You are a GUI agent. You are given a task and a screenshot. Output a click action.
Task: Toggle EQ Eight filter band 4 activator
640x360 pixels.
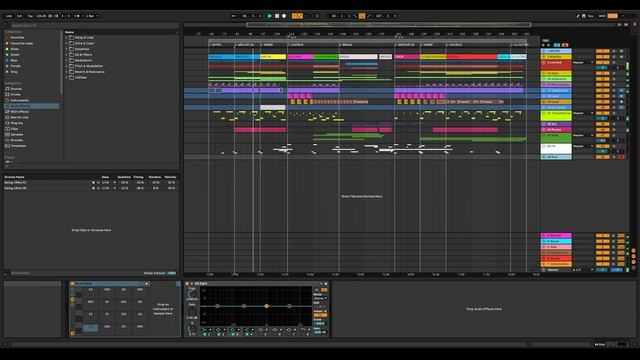coord(247,334)
